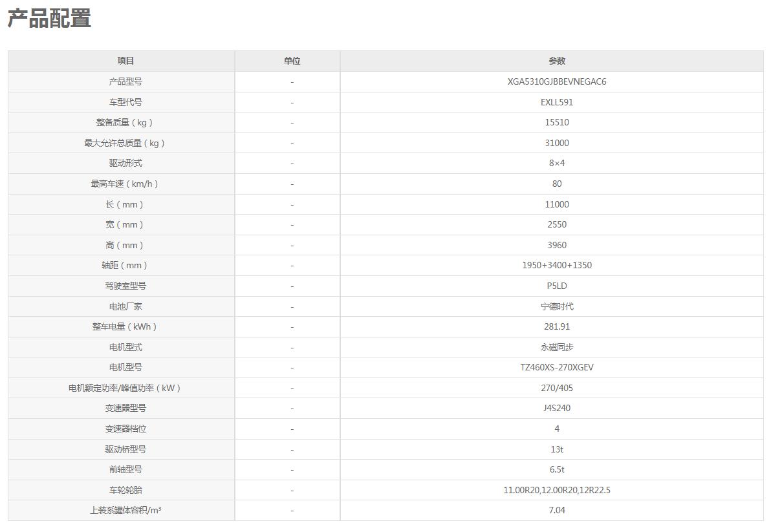Click the P5LD cab model value
The height and width of the screenshot is (532, 771).
coord(556,286)
